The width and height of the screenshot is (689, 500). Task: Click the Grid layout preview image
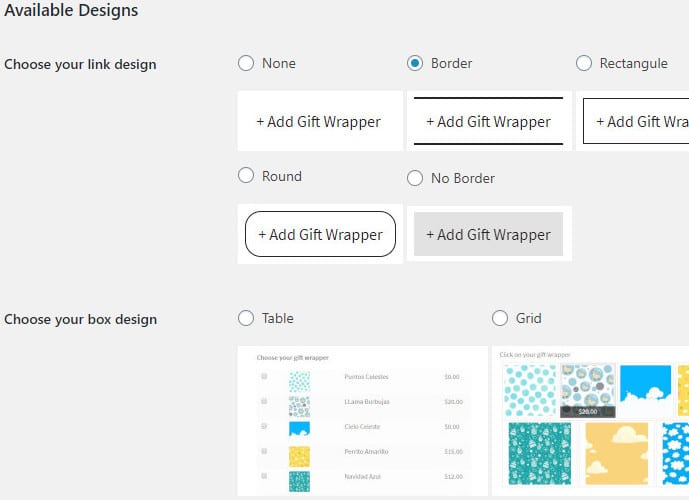point(590,421)
